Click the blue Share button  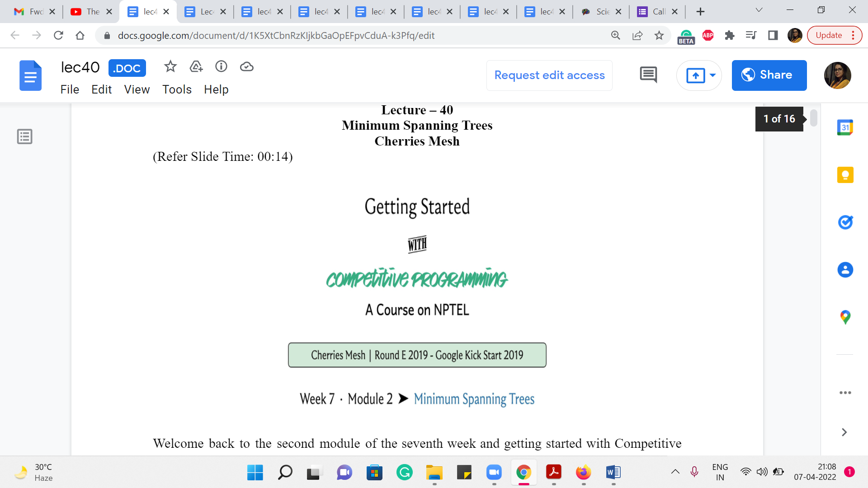769,75
